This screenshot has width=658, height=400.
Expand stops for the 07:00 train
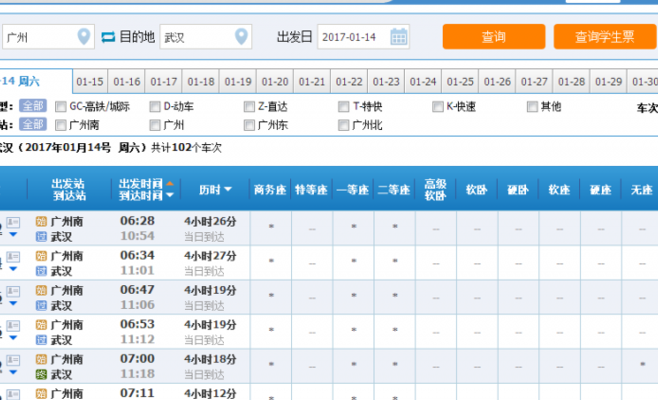click(13, 372)
